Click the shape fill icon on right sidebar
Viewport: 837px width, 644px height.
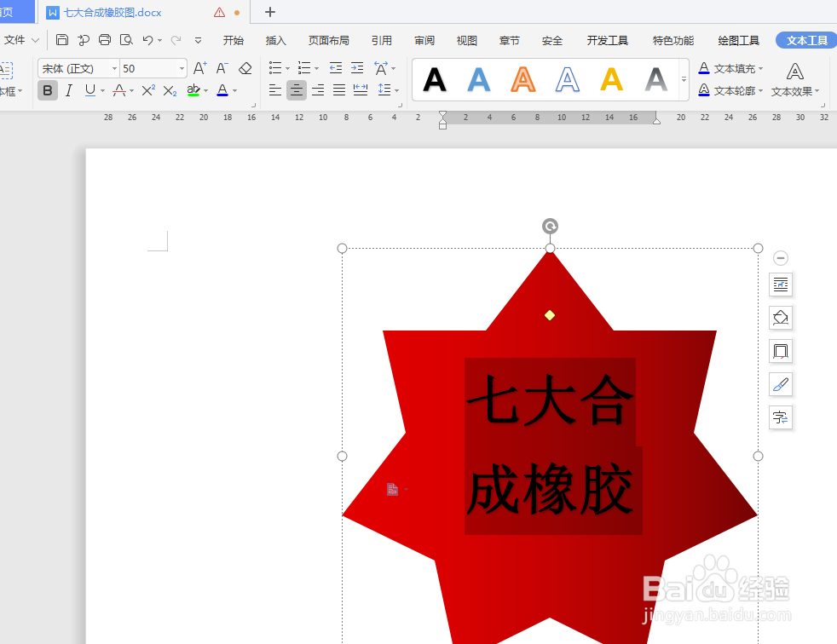click(781, 317)
